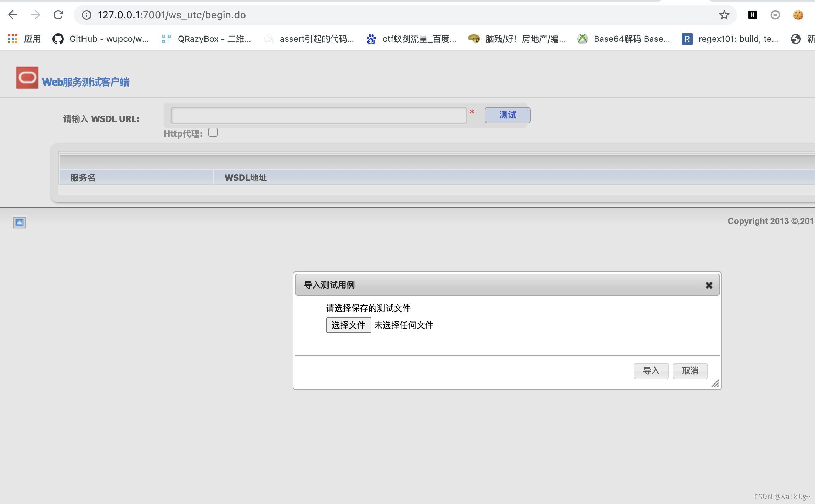Viewport: 815px width, 504px height.
Task: Click the 导入 button
Action: [651, 371]
